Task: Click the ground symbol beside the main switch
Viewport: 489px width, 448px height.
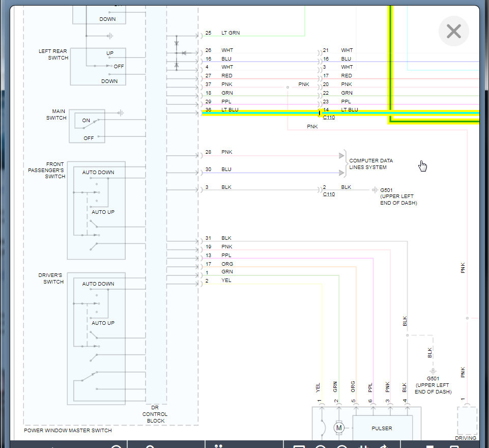Action: 121,113
